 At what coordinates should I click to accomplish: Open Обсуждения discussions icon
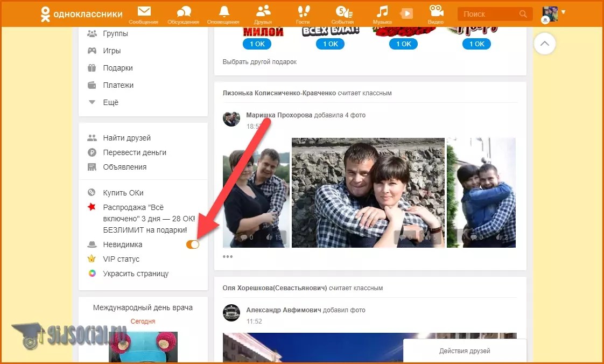coord(183,13)
